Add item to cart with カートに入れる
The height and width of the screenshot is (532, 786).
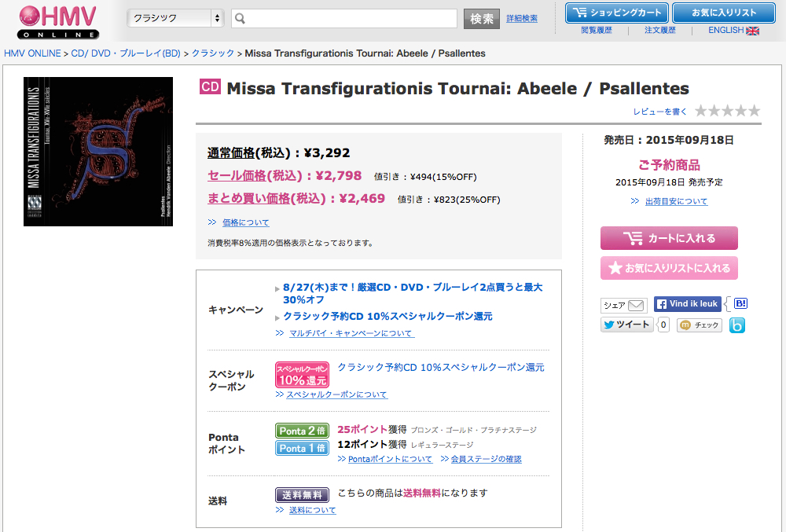coord(669,238)
